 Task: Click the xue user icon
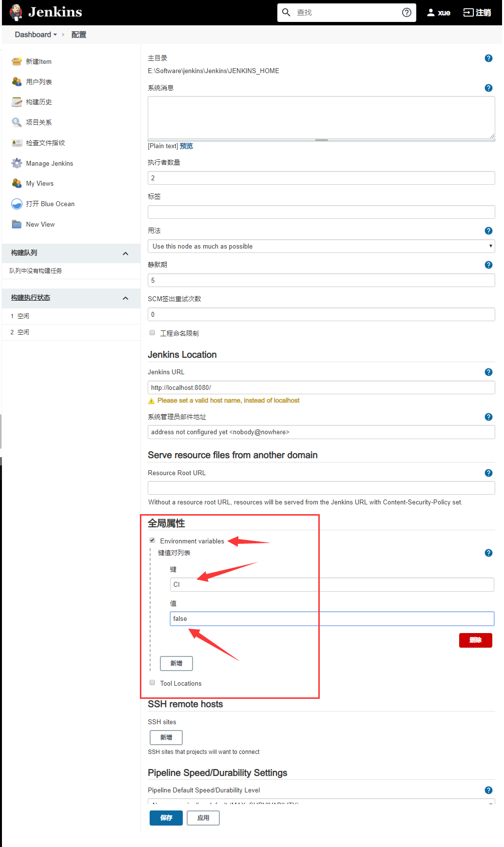click(x=431, y=13)
